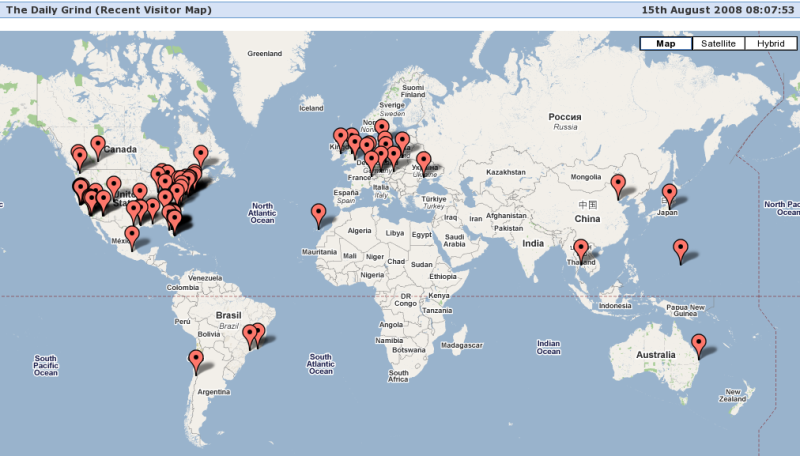Select the easternmost Canada pin near Quebec
The height and width of the screenshot is (456, 800).
(x=201, y=157)
